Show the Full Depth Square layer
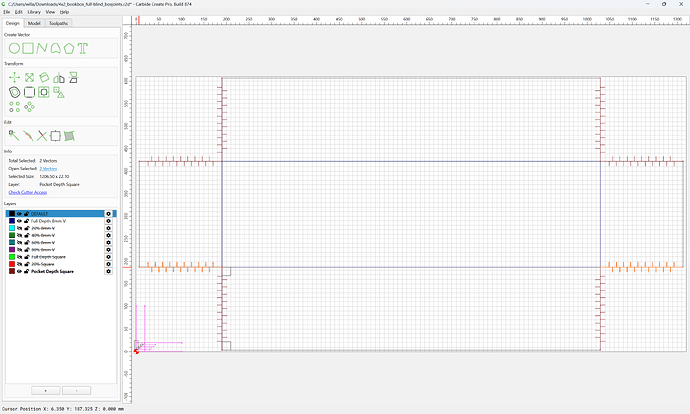 (19, 257)
